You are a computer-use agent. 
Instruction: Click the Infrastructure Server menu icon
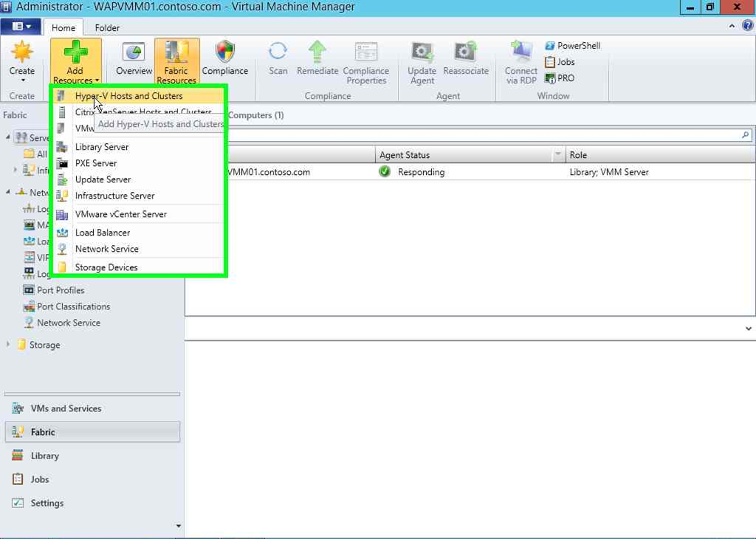click(62, 196)
